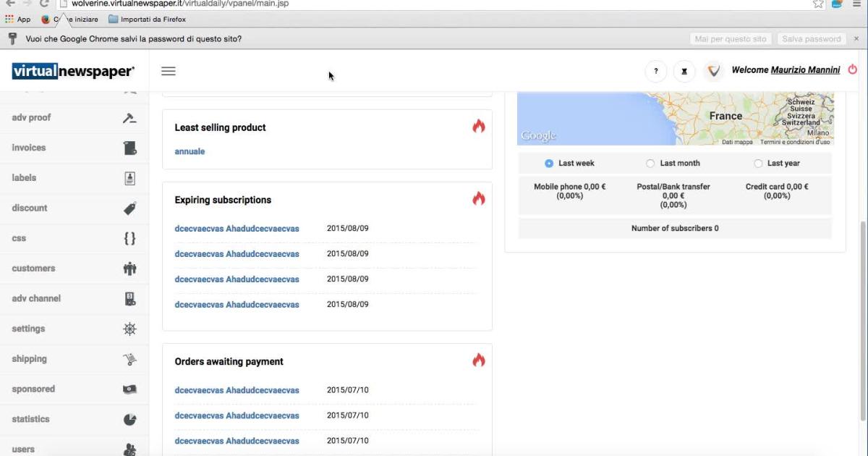868x456 pixels.
Task: Select the Last week radio button
Action: point(549,164)
